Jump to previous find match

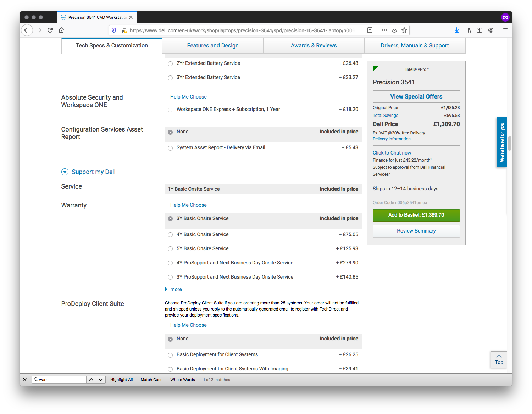(x=91, y=380)
